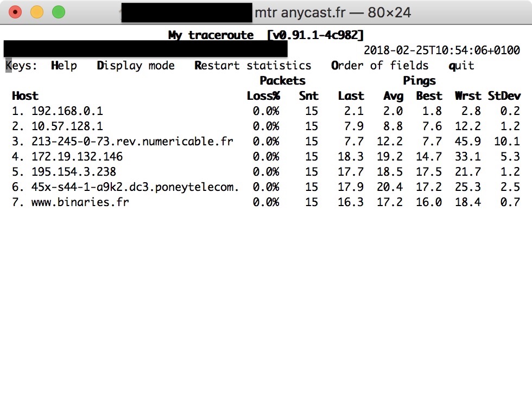Select hop 1 host 192.168.0.1

pyautogui.click(x=67, y=111)
